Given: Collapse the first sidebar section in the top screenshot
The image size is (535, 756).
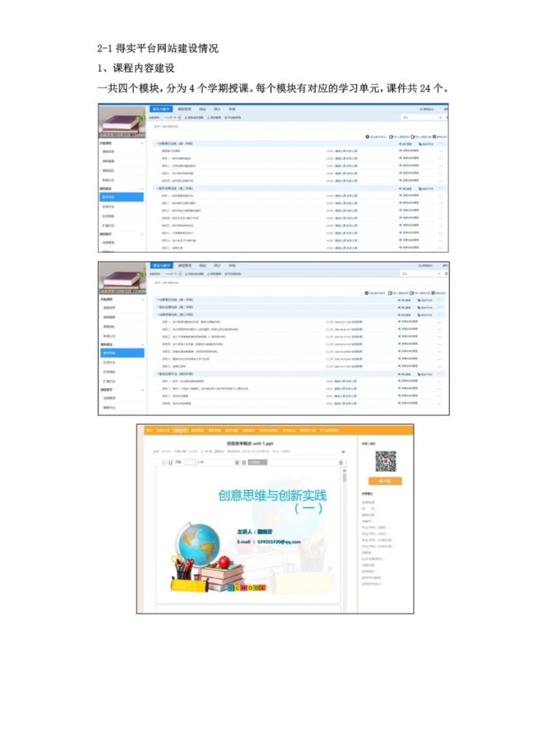Looking at the screenshot, I should [142, 143].
